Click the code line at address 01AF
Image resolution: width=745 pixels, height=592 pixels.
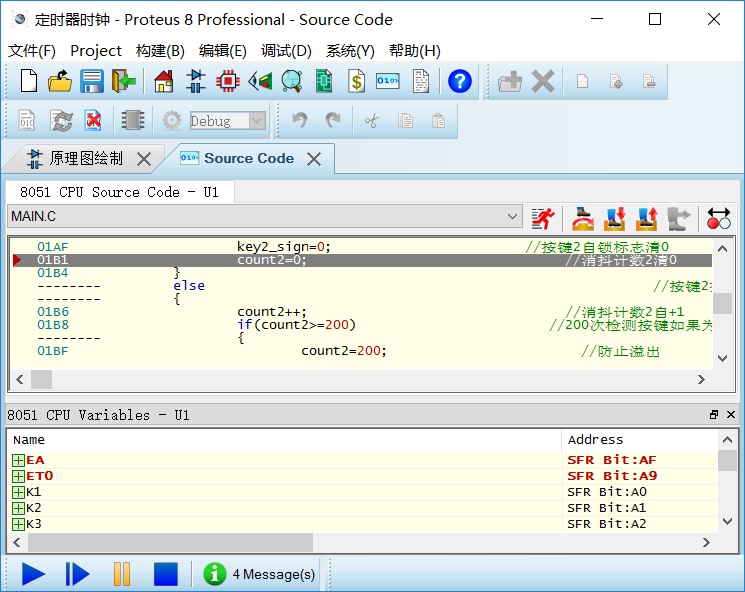361,247
